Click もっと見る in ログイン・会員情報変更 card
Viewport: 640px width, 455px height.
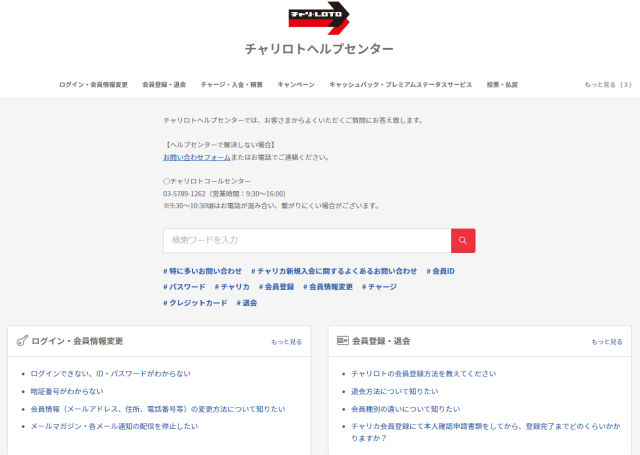(x=287, y=342)
